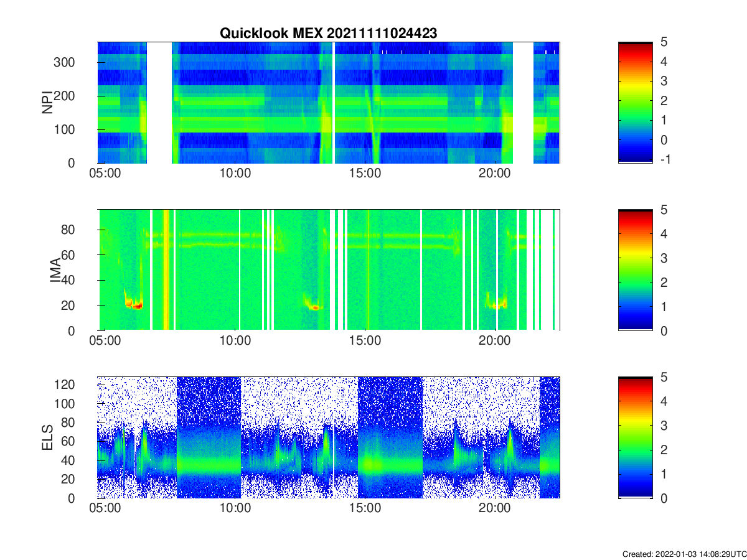Click the NPI panel's 15:00 time tick
747x560 pixels.
(x=365, y=172)
